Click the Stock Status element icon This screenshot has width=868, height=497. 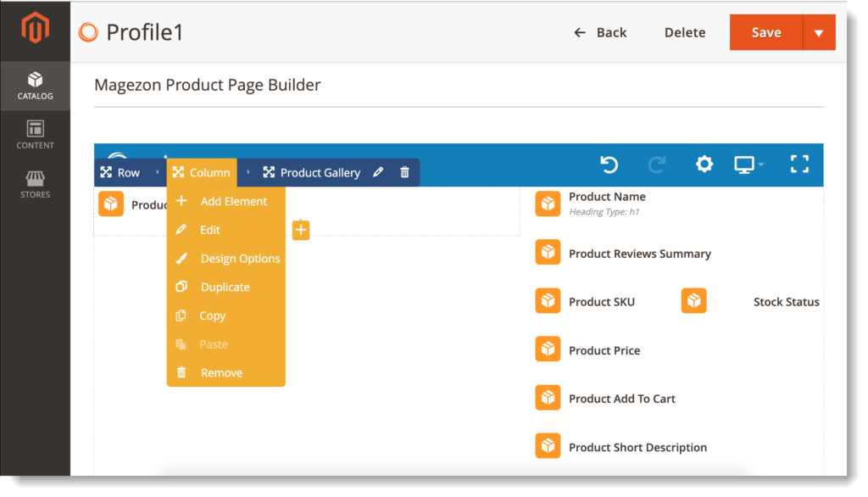[693, 301]
